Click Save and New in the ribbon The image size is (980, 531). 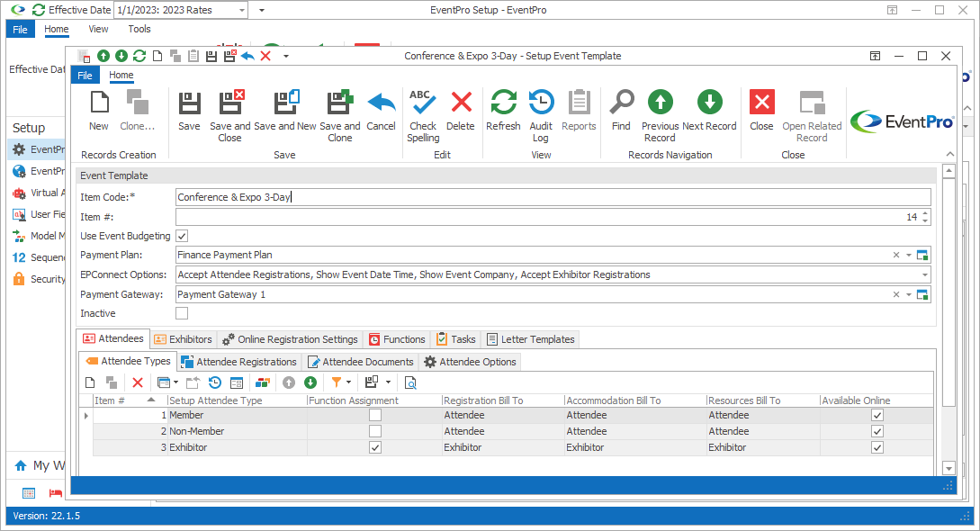tap(285, 112)
